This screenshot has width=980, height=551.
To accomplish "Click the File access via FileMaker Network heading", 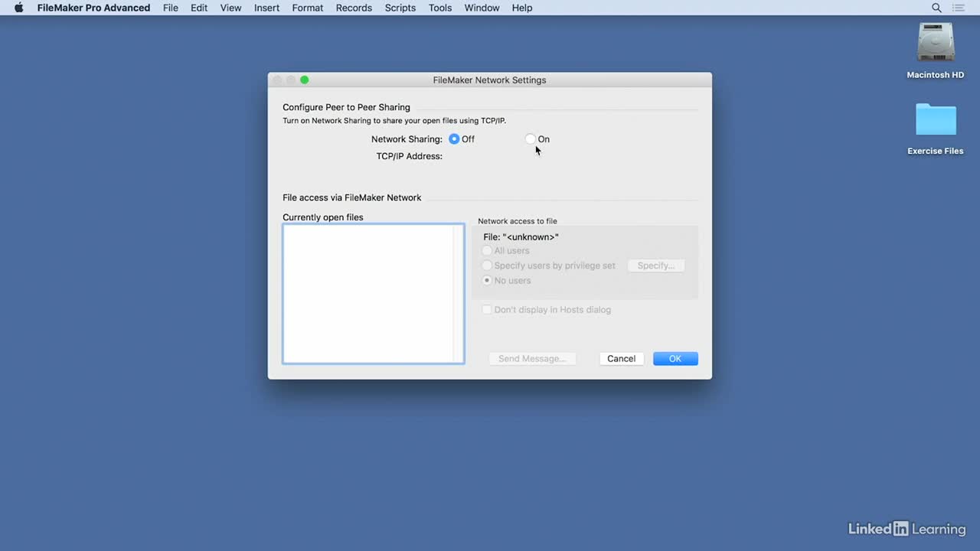I will tap(351, 197).
